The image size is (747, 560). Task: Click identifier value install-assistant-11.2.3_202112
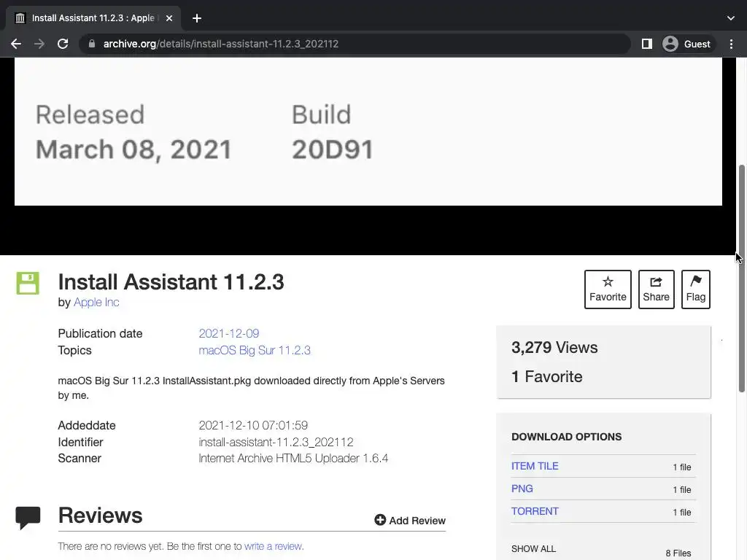[x=276, y=443]
